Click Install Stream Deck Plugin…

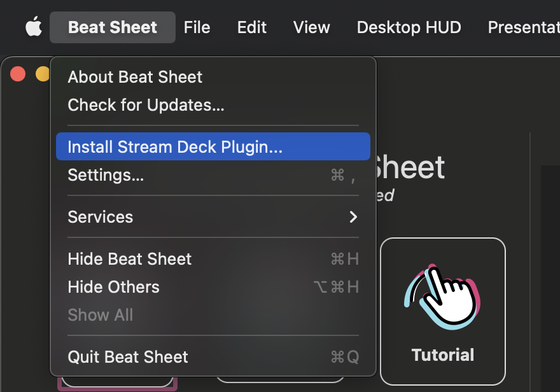(x=175, y=147)
